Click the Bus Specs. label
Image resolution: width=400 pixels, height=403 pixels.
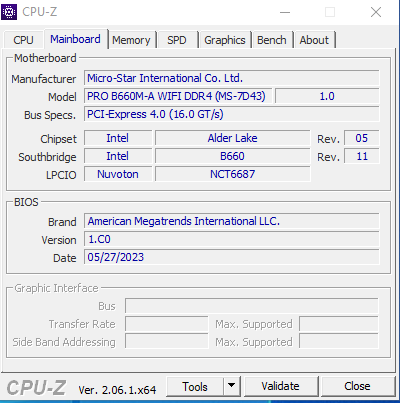(x=50, y=115)
